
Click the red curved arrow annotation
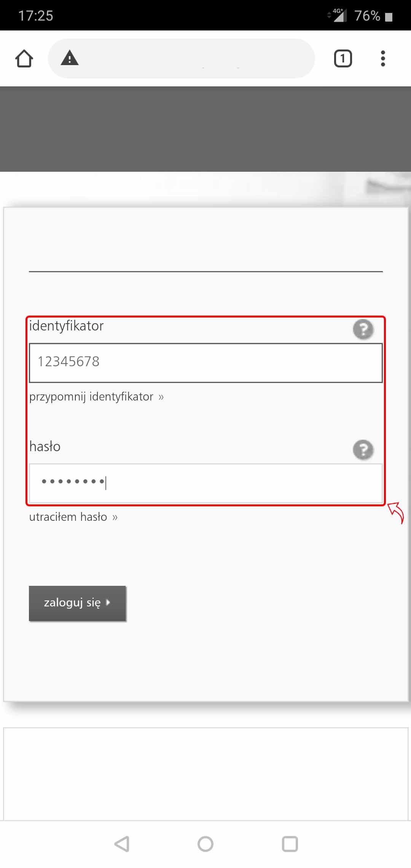point(397,513)
